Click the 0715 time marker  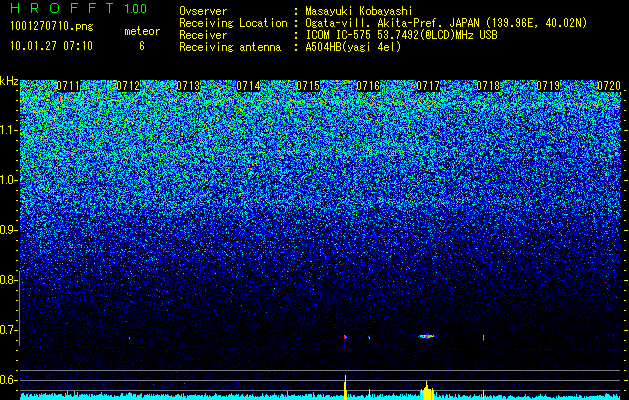tap(308, 86)
